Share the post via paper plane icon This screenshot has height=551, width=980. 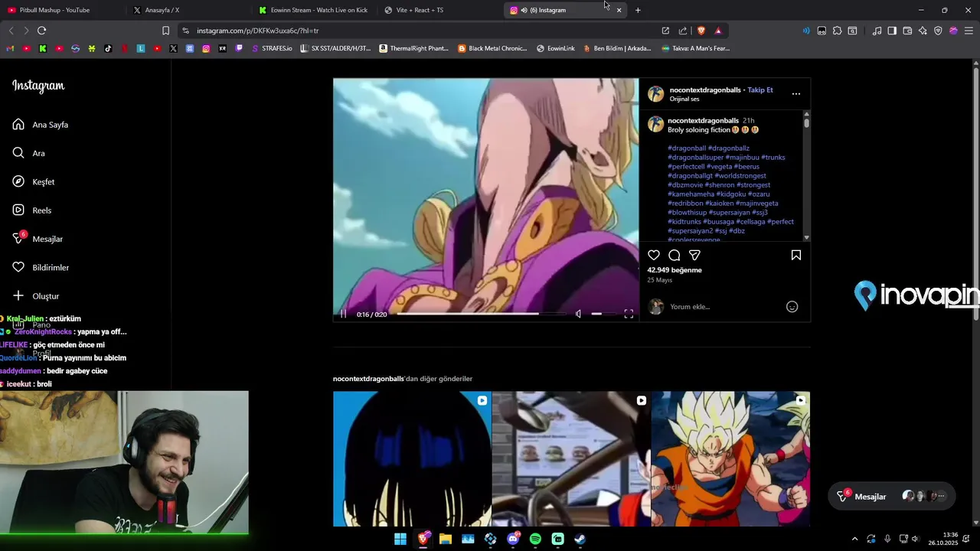694,256
